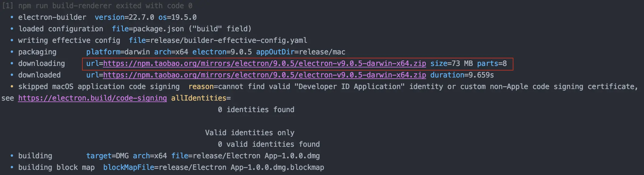Click the duration=9.659s text
The image size is (644, 175).
pos(462,75)
